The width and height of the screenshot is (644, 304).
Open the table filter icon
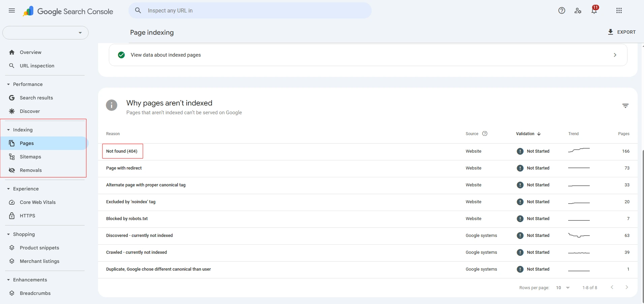(x=625, y=106)
